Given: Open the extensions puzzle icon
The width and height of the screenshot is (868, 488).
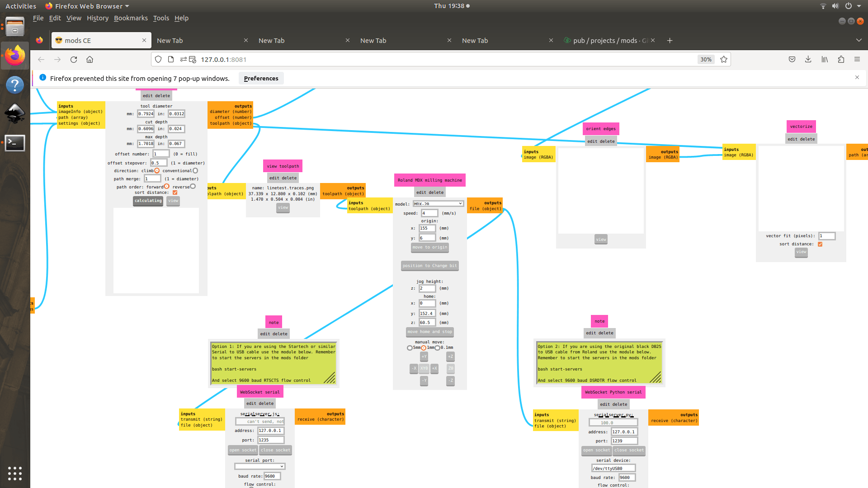Looking at the screenshot, I should click(841, 59).
